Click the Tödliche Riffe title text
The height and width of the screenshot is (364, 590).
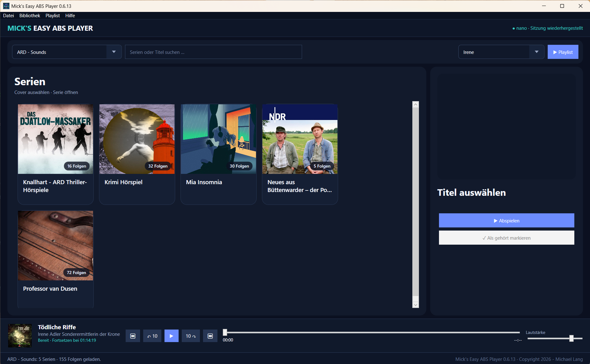(x=57, y=327)
